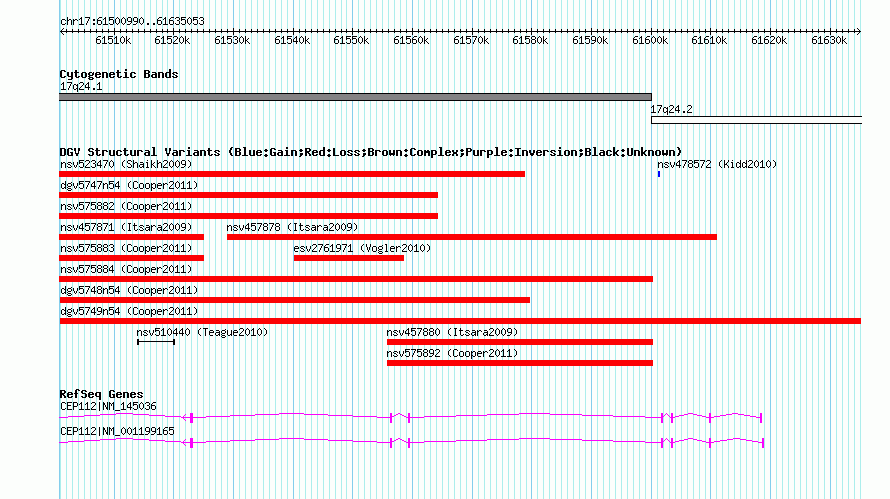This screenshot has width=890, height=499.
Task: Click the nsv457871 (Itsara2009) variant bar
Action: 132,237
